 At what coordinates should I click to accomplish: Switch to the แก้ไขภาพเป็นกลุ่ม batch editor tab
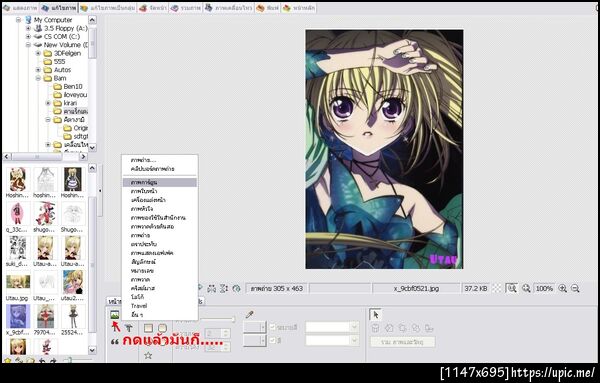(107, 8)
